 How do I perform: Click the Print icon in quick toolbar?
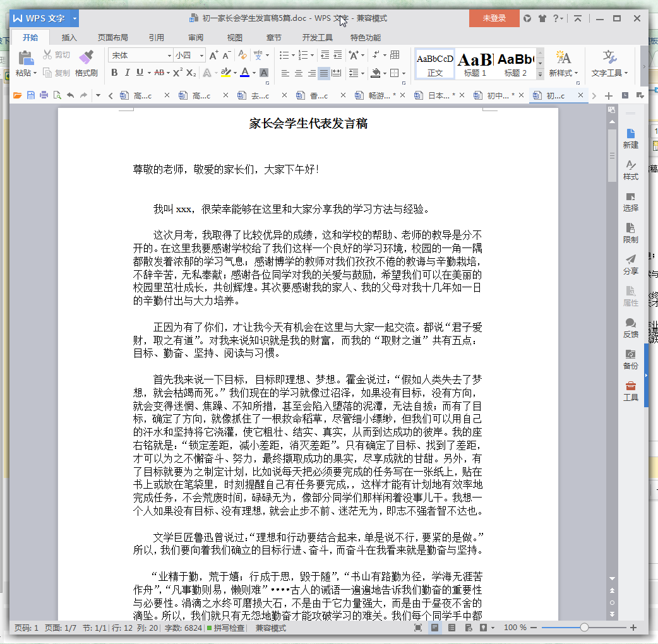[x=44, y=95]
